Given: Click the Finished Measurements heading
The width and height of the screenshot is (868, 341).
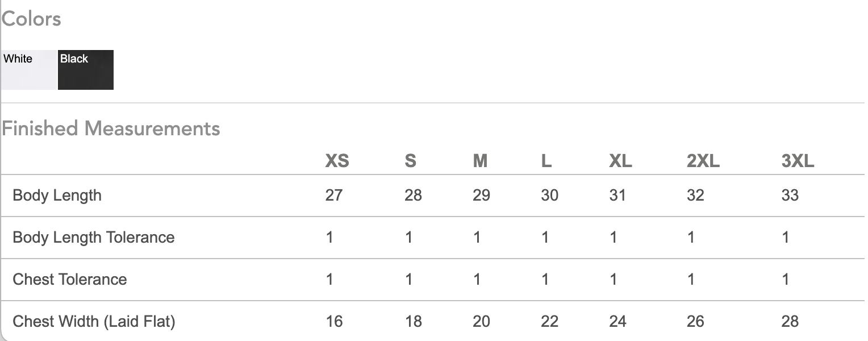Looking at the screenshot, I should click(111, 128).
